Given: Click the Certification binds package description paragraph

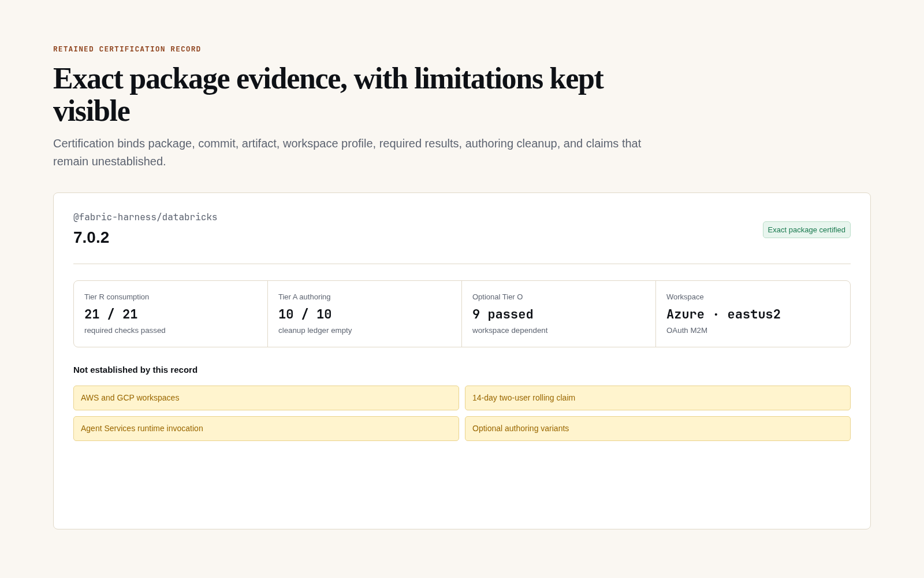Looking at the screenshot, I should click(x=347, y=153).
